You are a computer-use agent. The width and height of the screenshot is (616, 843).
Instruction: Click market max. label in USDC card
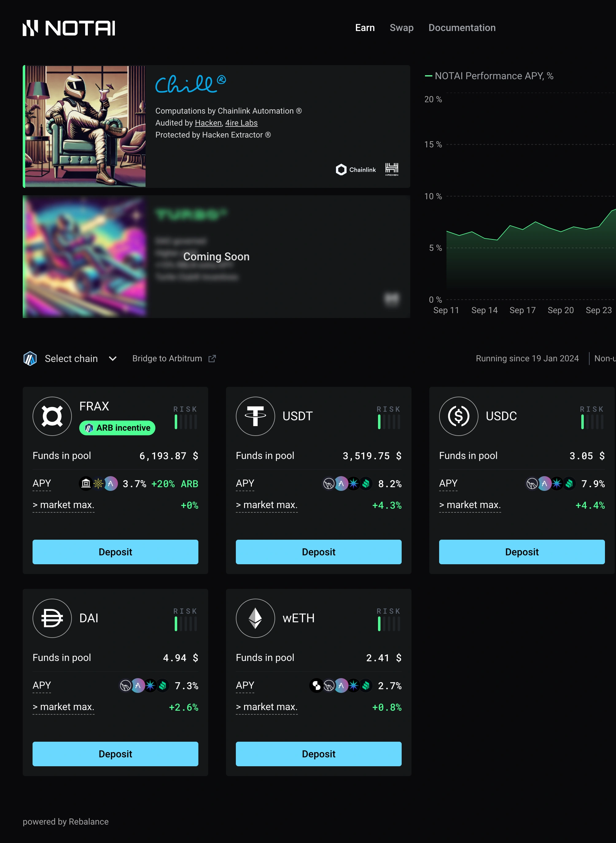[470, 505]
